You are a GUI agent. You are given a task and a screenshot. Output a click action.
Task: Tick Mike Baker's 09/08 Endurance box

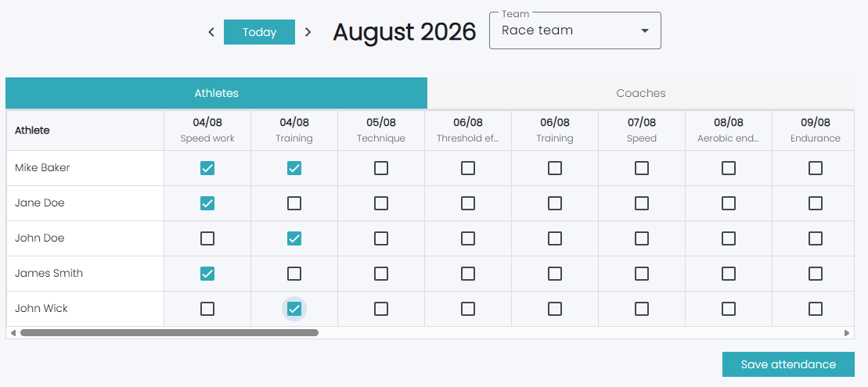coord(815,168)
